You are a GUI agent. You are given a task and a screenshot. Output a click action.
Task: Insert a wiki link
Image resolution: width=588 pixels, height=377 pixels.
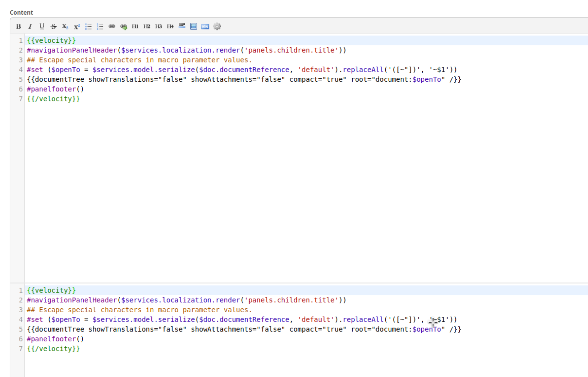point(112,27)
